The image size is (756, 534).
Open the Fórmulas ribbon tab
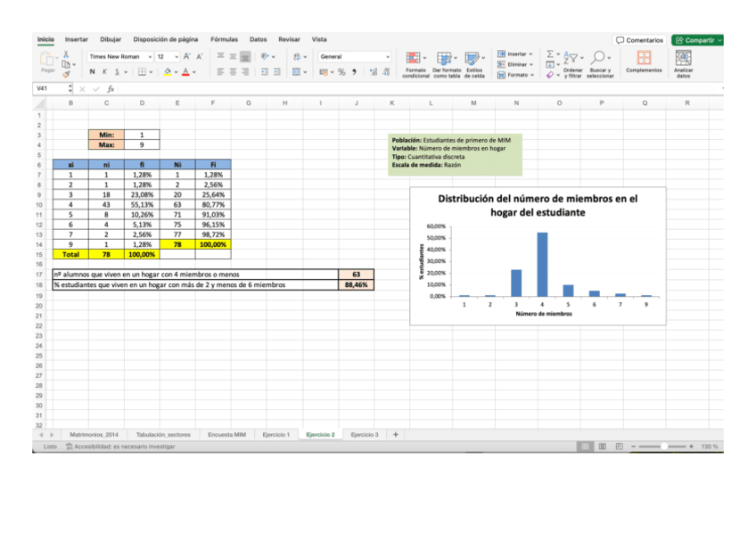click(x=224, y=39)
